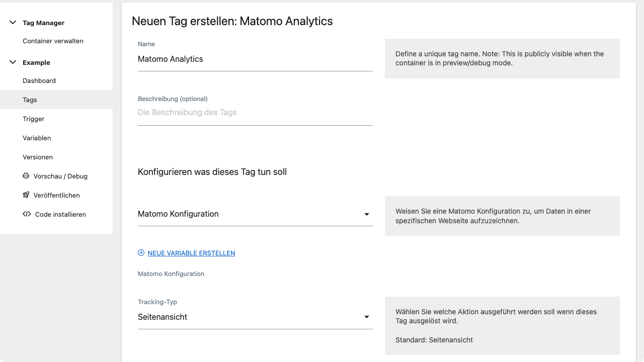Open the Tracking-Typ dropdown arrow
644x362 pixels.
(x=367, y=317)
